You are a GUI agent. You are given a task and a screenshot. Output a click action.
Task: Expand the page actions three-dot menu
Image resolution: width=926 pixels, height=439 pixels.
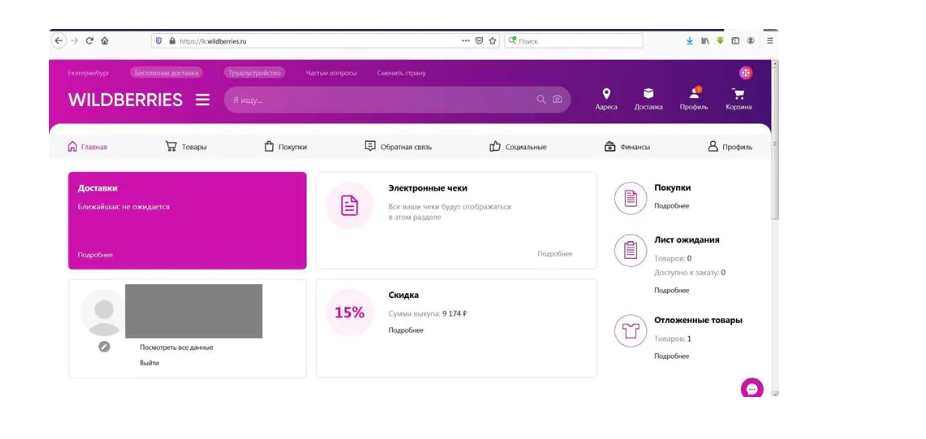pyautogui.click(x=465, y=41)
